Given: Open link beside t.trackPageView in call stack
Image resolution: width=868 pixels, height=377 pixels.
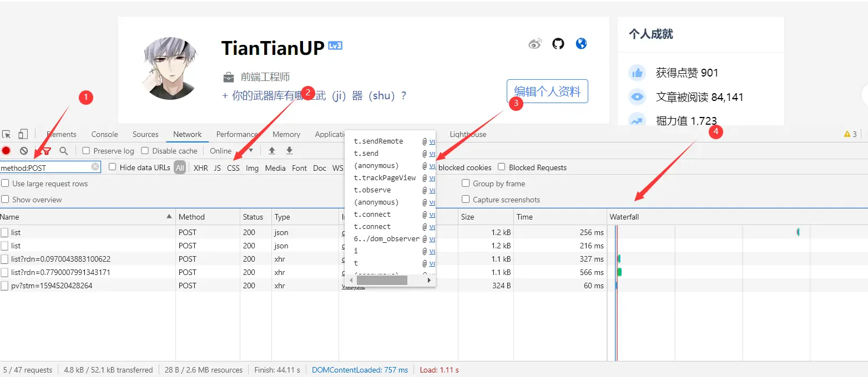Looking at the screenshot, I should [x=432, y=177].
